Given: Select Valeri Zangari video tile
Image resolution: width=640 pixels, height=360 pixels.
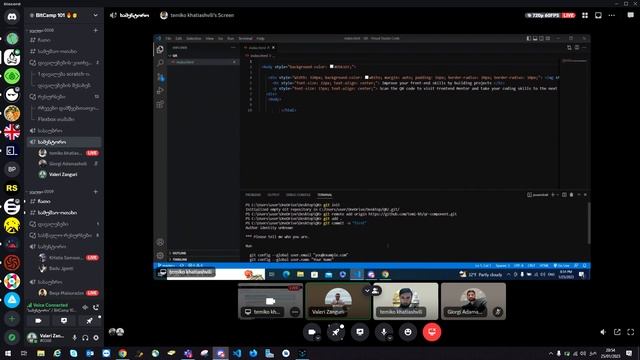Looking at the screenshot, I should tap(338, 301).
